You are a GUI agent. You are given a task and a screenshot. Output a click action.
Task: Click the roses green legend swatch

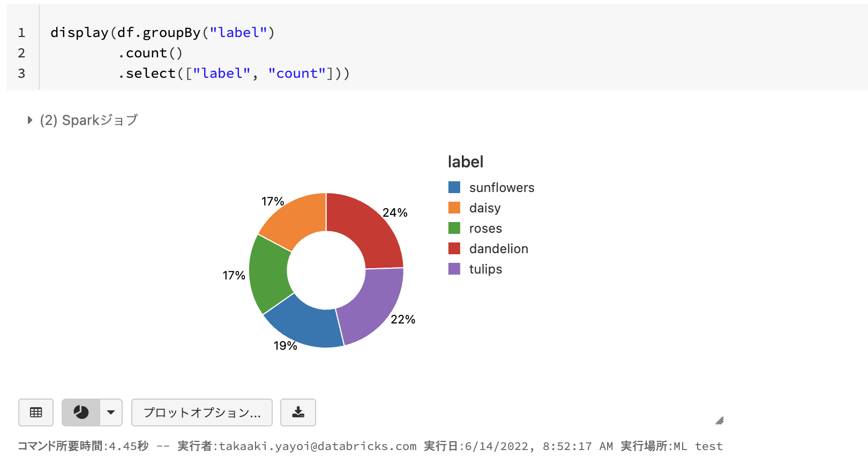tap(454, 228)
